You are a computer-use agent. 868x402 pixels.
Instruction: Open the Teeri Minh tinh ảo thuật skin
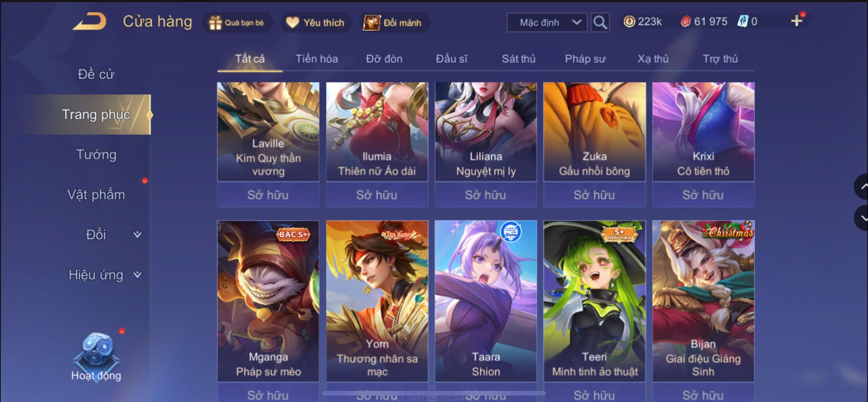594,301
